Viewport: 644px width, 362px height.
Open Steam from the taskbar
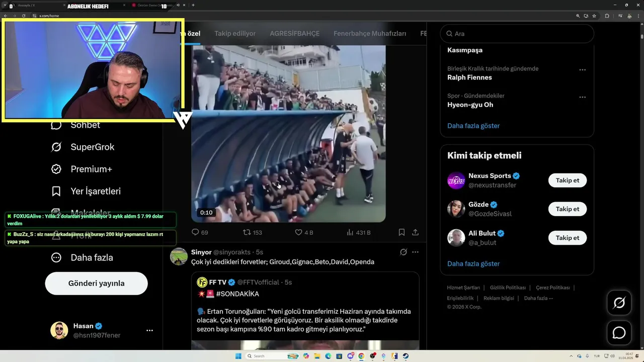tap(406, 356)
